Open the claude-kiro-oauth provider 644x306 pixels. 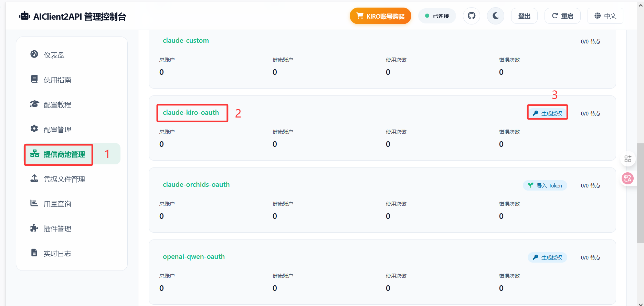pyautogui.click(x=191, y=112)
